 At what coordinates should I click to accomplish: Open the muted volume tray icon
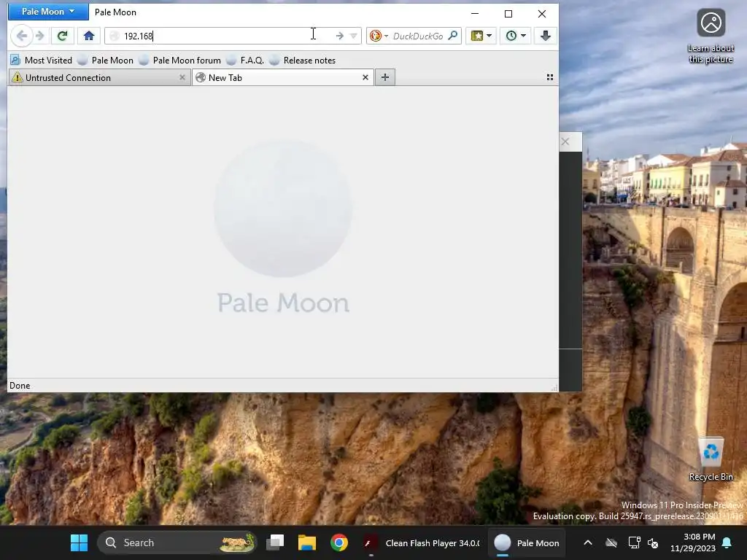tap(653, 542)
